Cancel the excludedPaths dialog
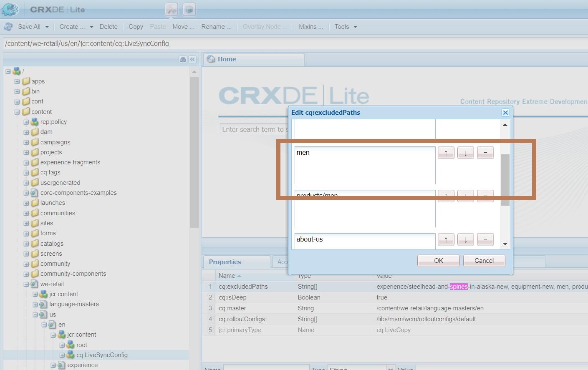The height and width of the screenshot is (370, 588). coord(484,261)
